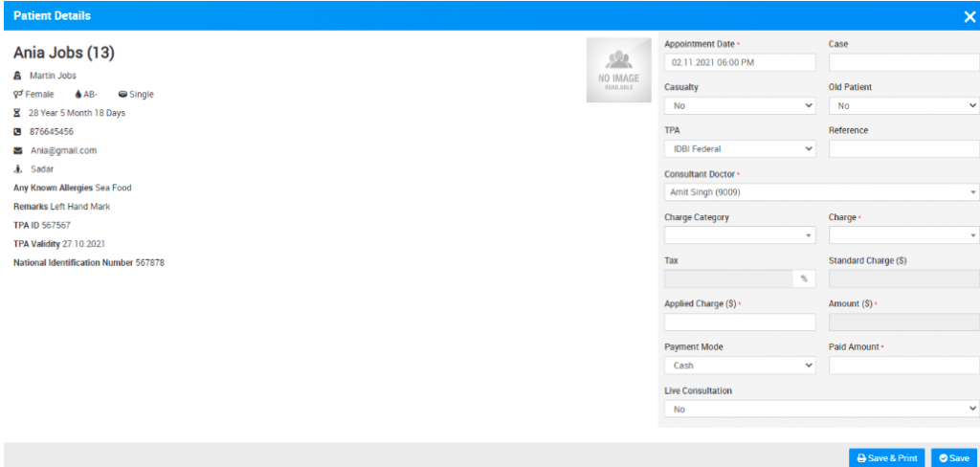
Task: Click the No Image Available patient photo
Action: (x=619, y=70)
